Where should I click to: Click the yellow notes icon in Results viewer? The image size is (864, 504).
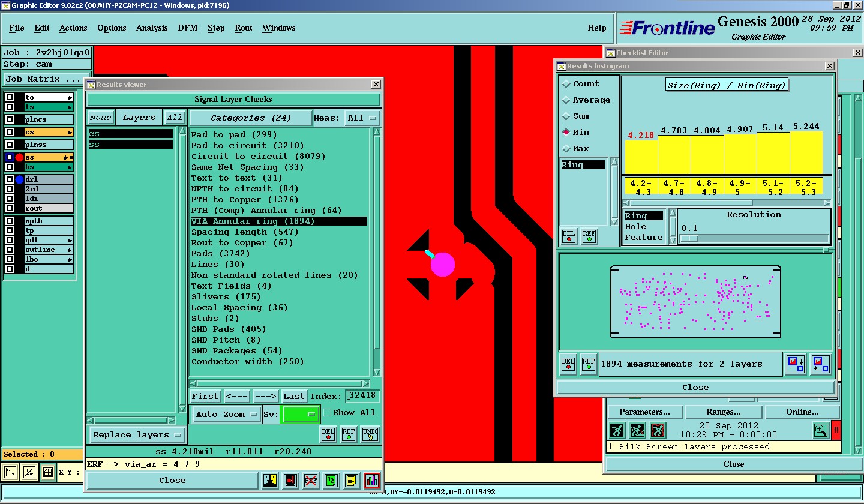[x=352, y=481]
